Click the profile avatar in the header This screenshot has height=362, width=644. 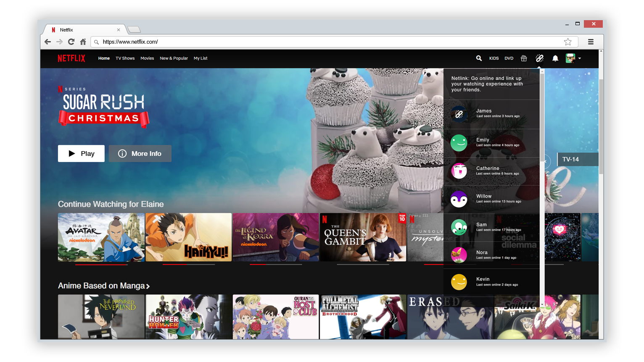(570, 58)
